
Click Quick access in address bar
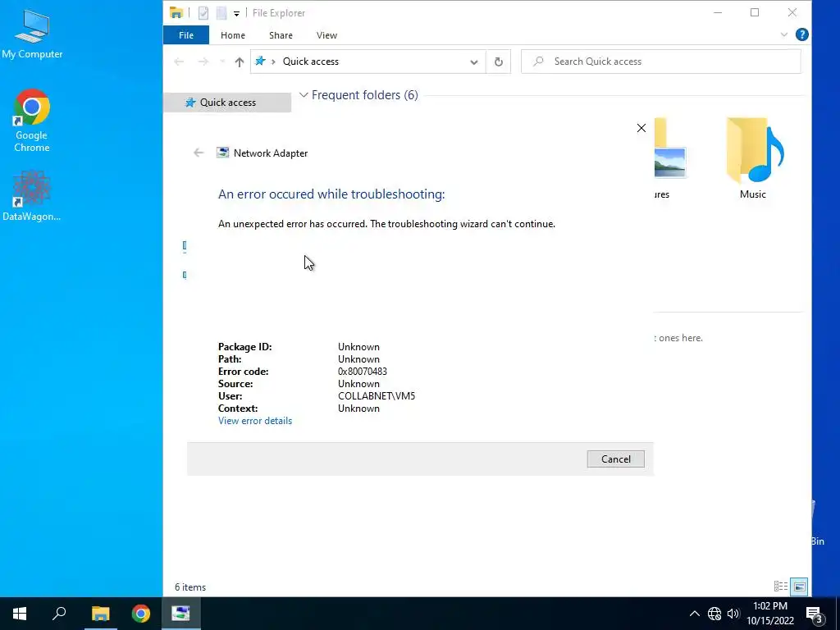click(311, 62)
